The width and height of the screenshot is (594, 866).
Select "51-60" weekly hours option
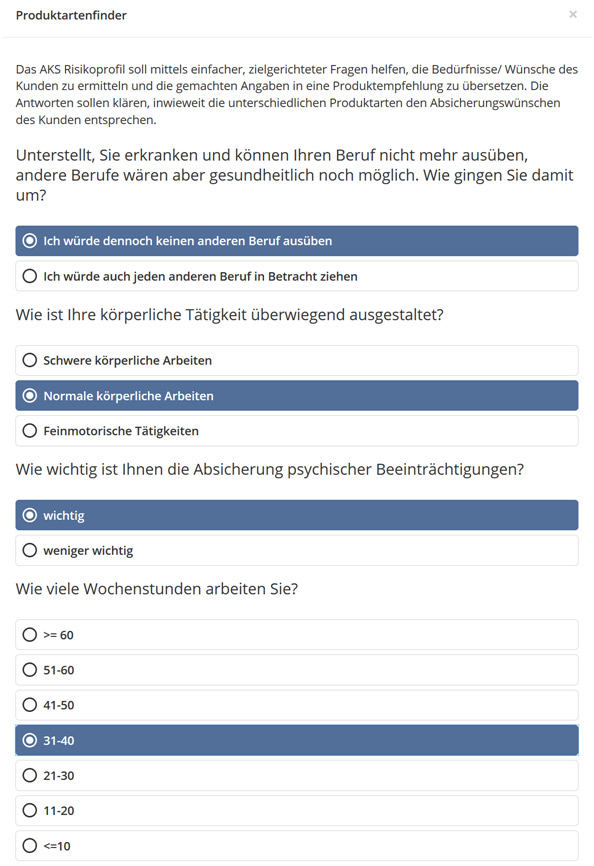tap(297, 670)
